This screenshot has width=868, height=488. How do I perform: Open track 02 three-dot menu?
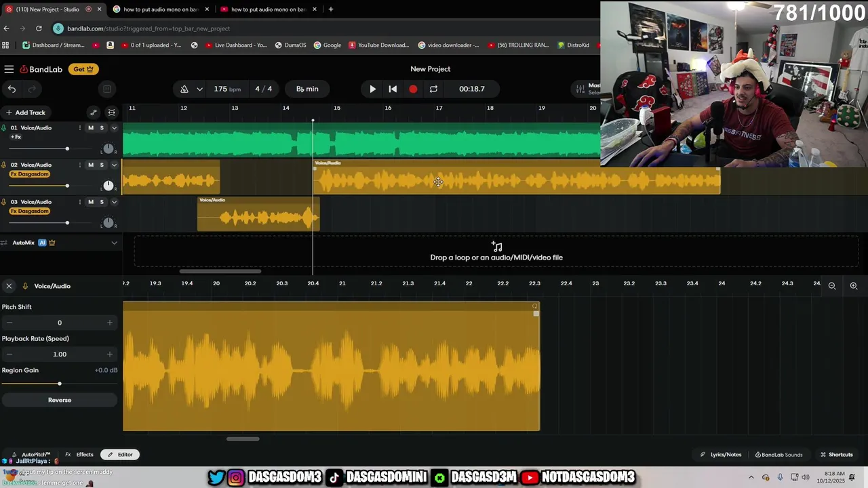point(80,165)
